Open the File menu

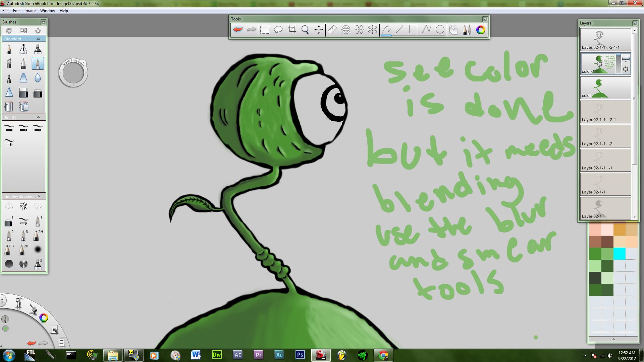[x=5, y=11]
